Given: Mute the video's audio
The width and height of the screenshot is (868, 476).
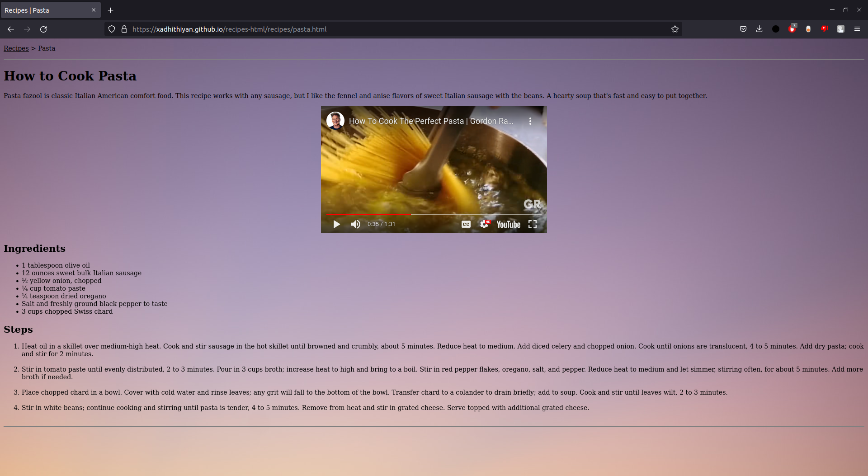Looking at the screenshot, I should click(x=355, y=224).
